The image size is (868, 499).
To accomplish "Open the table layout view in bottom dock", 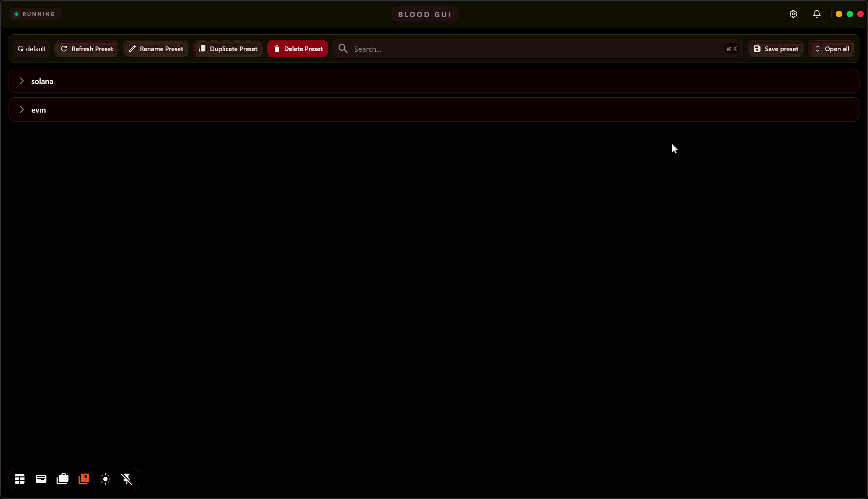I will click(20, 479).
